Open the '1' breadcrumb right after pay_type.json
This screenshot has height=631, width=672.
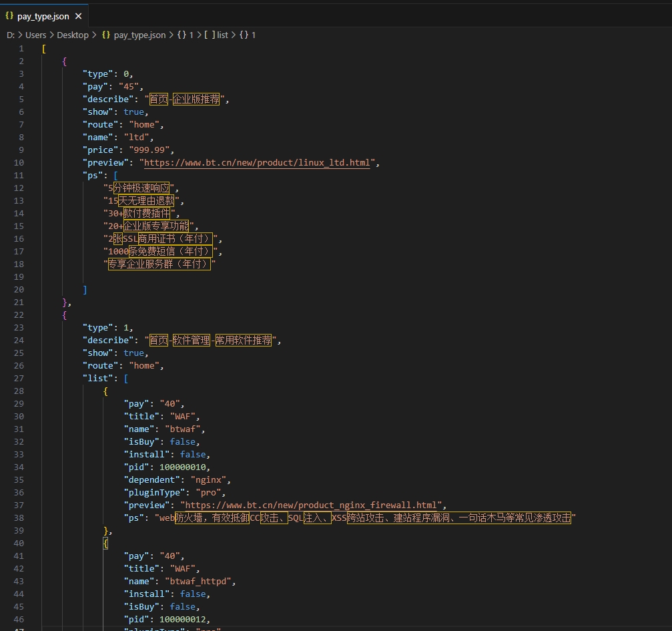(x=186, y=35)
